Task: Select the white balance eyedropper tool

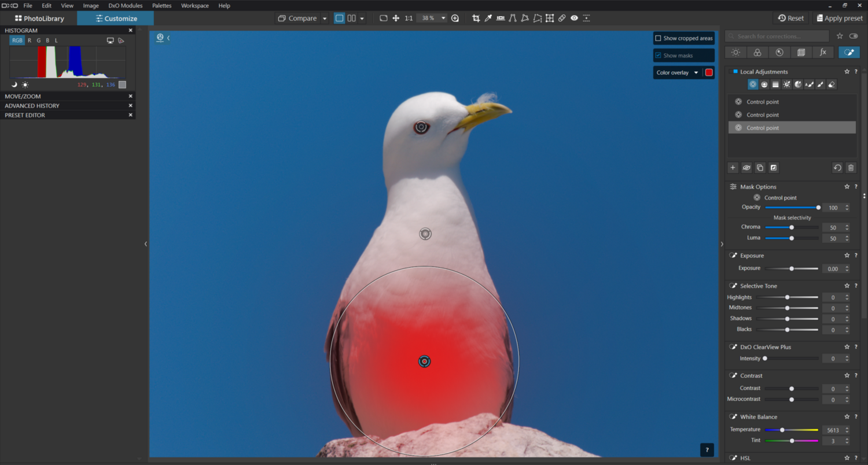Action: pos(488,18)
